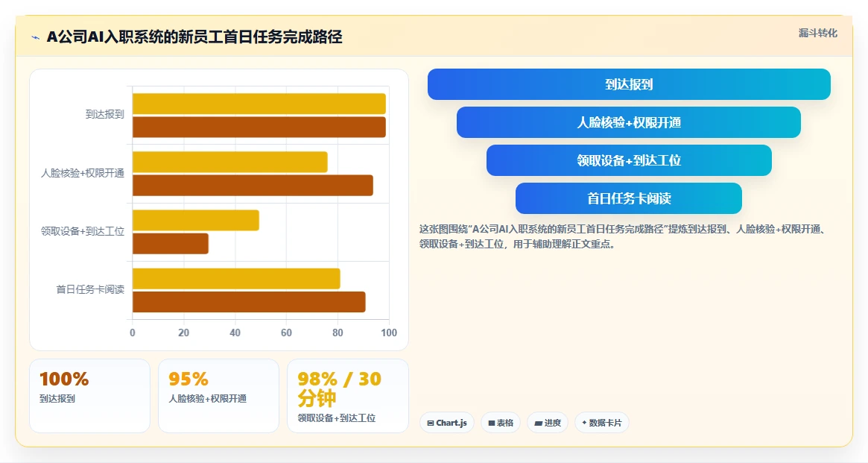Click the yellow bar for 首日任务卡阅读
The image size is (868, 463).
[236, 278]
